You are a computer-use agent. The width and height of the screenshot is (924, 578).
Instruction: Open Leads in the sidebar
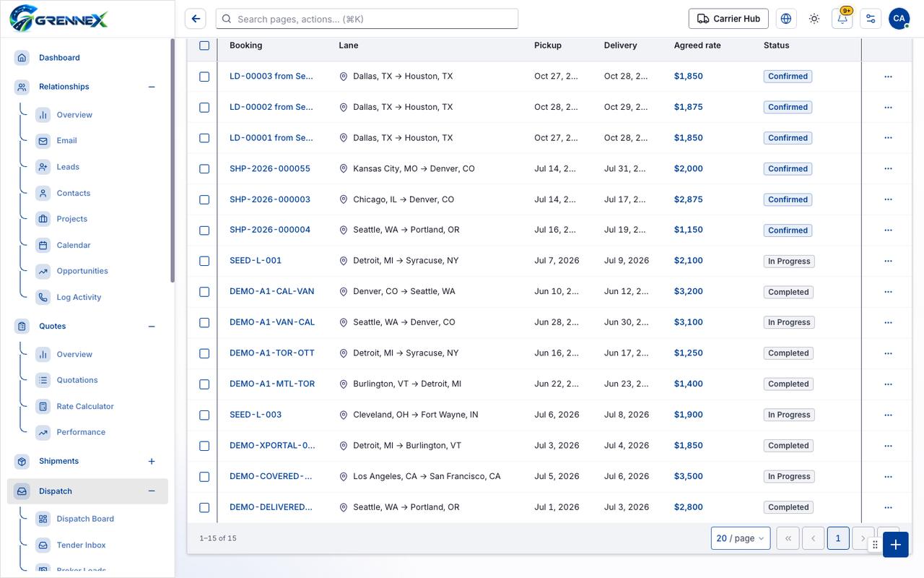[x=68, y=167]
